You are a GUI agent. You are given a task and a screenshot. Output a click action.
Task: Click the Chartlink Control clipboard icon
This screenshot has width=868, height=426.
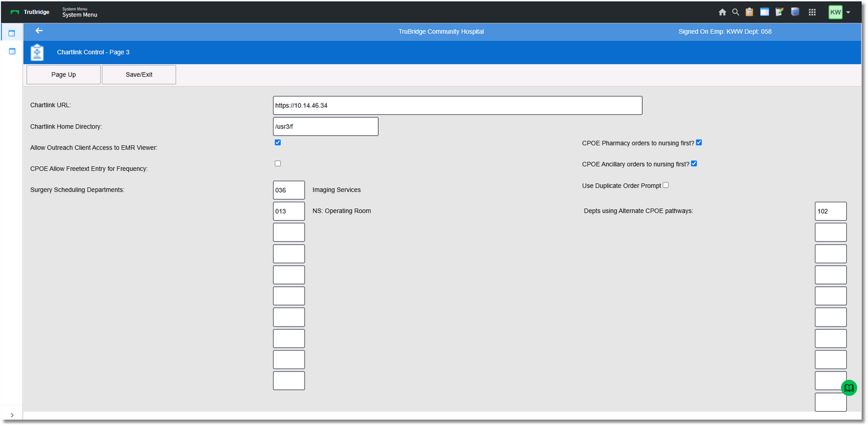click(x=37, y=52)
